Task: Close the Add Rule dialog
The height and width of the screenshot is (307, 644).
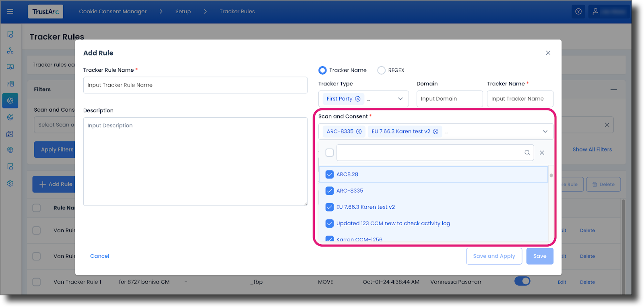Action: [548, 53]
